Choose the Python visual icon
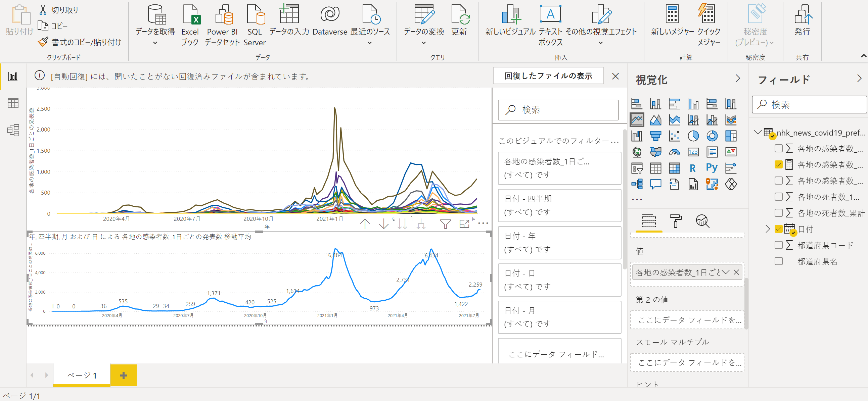Image resolution: width=868 pixels, height=401 pixels. click(x=712, y=168)
